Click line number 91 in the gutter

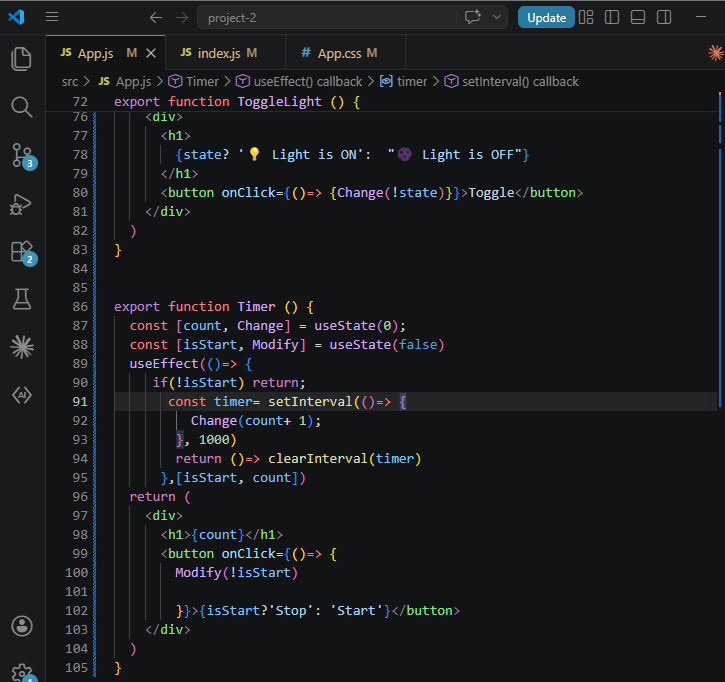click(80, 401)
